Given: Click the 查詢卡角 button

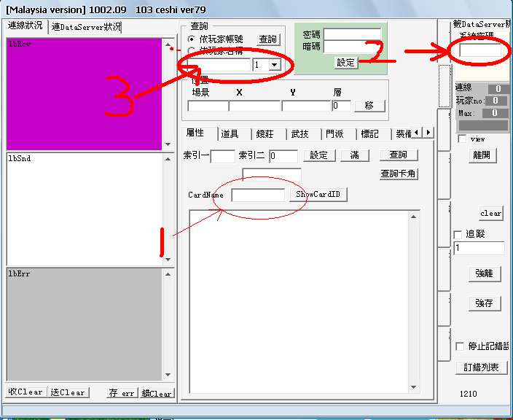Looking at the screenshot, I should coord(399,174).
